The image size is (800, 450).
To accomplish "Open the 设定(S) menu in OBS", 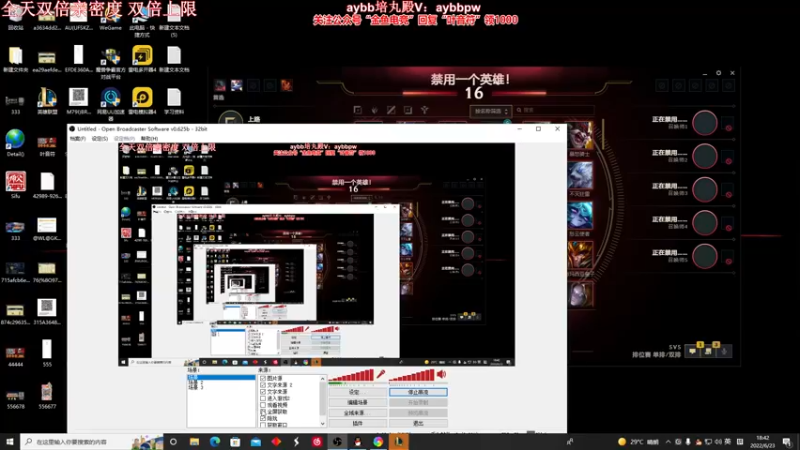I will click(x=99, y=139).
